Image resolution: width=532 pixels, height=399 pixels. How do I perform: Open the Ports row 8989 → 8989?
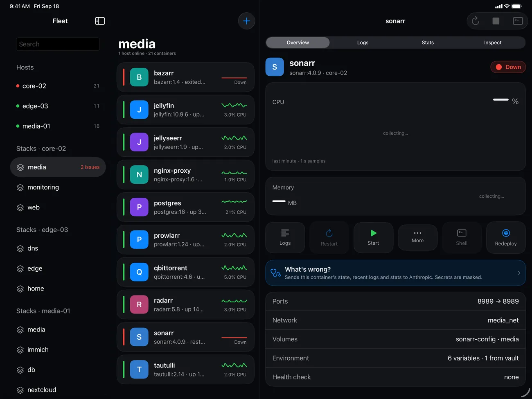point(396,301)
